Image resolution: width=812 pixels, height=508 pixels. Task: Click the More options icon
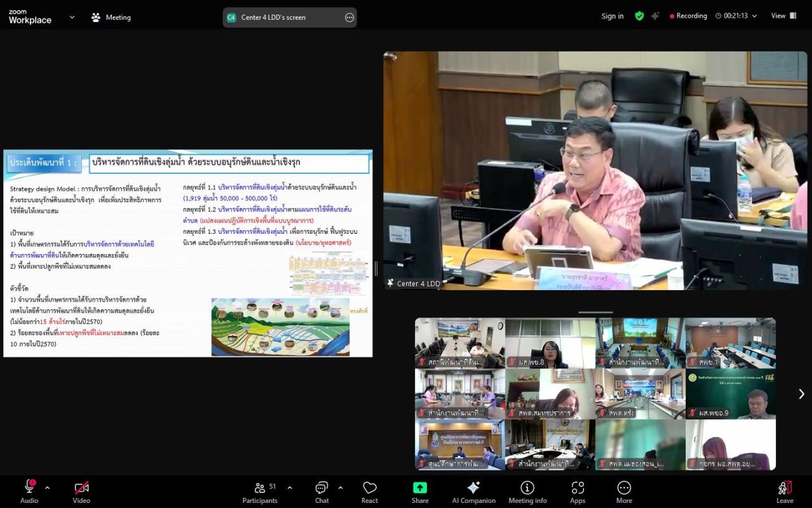tap(624, 491)
